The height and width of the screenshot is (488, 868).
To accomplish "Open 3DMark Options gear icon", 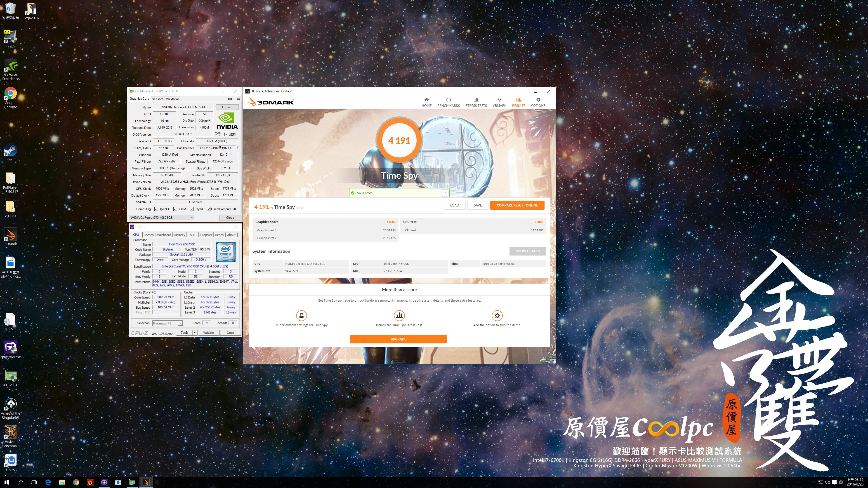I will click(538, 100).
